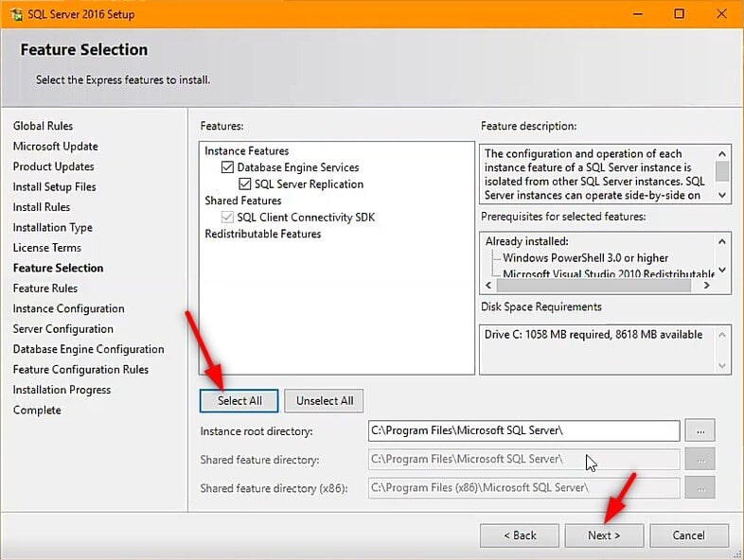
Task: Select the Instance Features node
Action: pyautogui.click(x=247, y=150)
